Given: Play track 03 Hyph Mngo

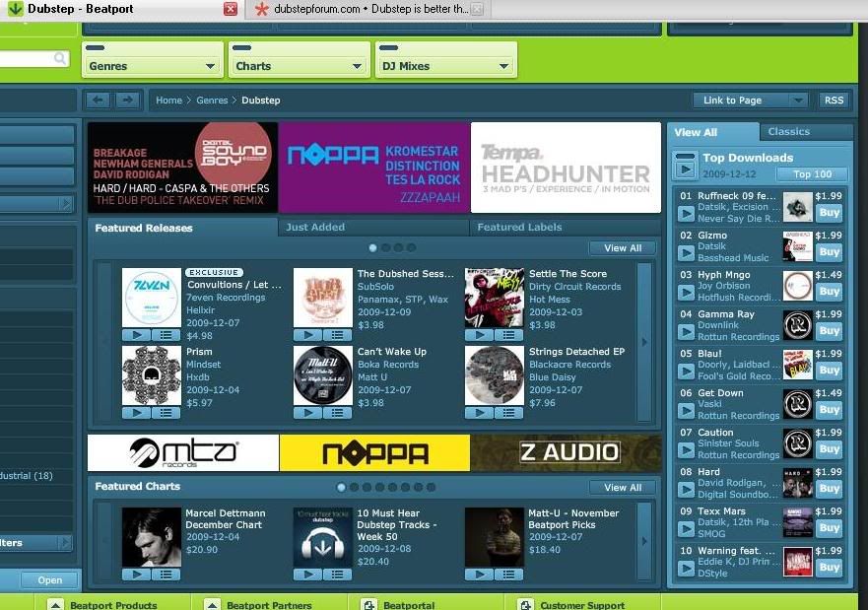Looking at the screenshot, I should tap(686, 293).
